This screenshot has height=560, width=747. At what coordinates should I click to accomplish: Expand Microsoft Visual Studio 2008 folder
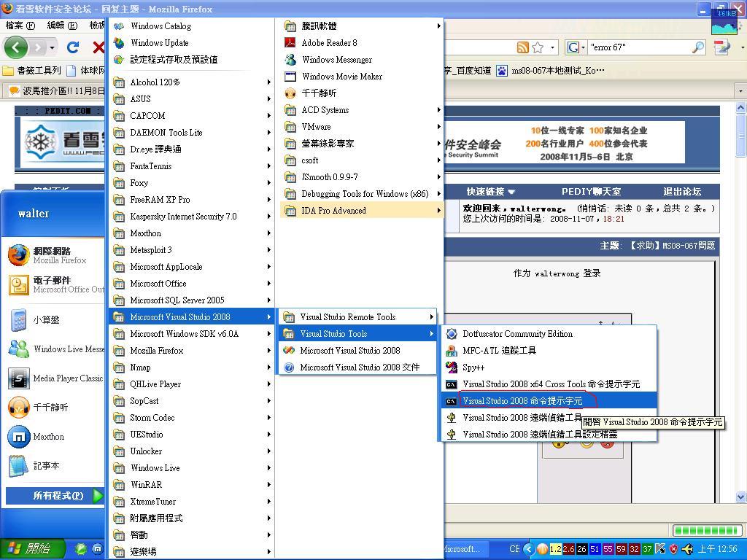click(x=192, y=317)
